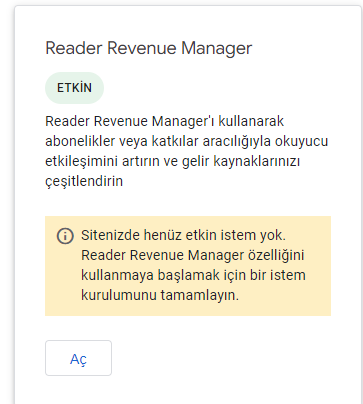Screen dimensions: 363x404
Task: Click the notice text "Sitenizde henüz etkin istem yok."
Action: [183, 235]
